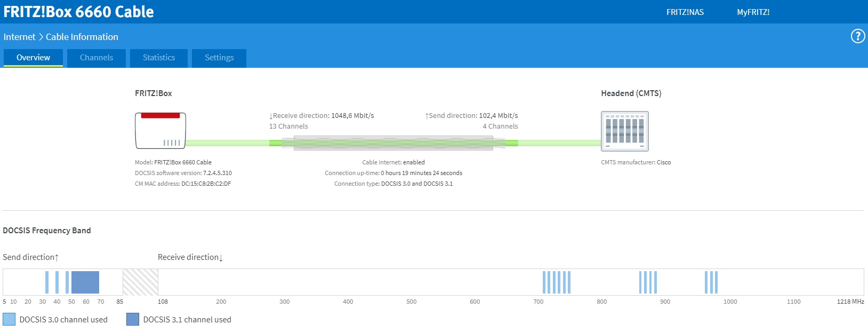Click the cable connection graphic in the middle
868x332 pixels.
tap(393, 143)
